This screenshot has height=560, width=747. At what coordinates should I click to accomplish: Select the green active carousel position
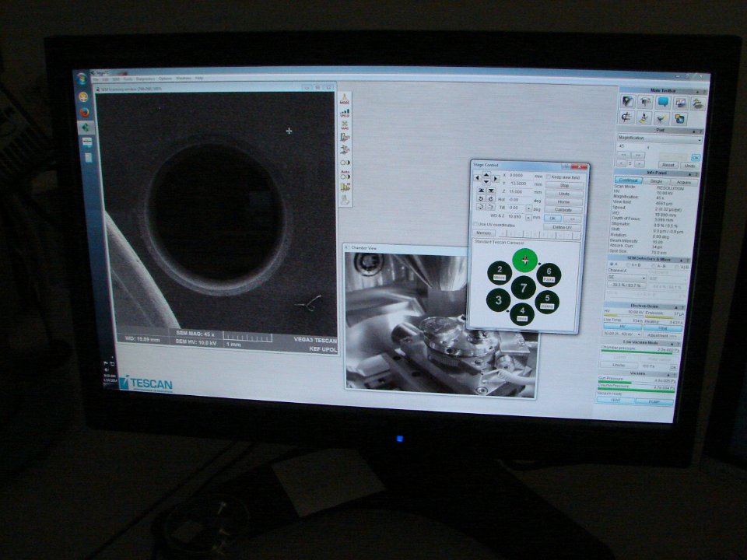click(525, 260)
